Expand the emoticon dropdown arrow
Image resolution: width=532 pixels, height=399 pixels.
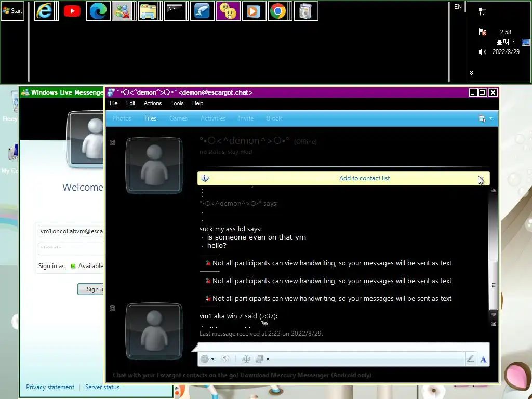(212, 359)
